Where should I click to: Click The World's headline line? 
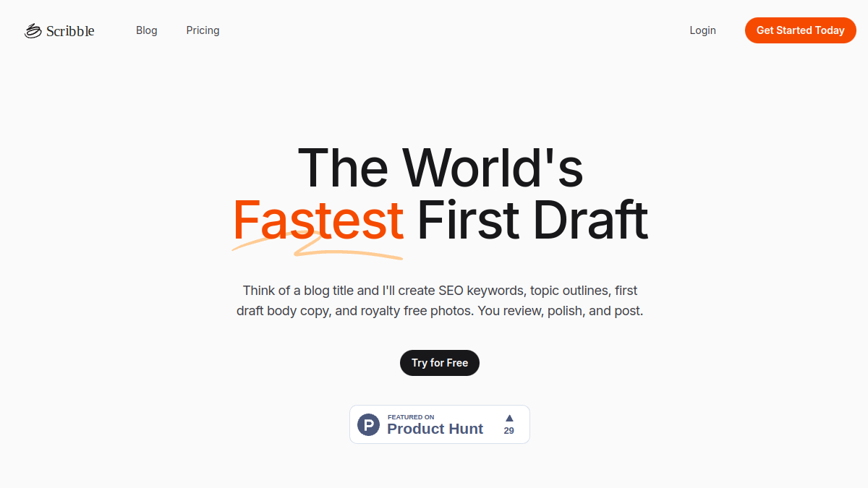[x=440, y=168]
